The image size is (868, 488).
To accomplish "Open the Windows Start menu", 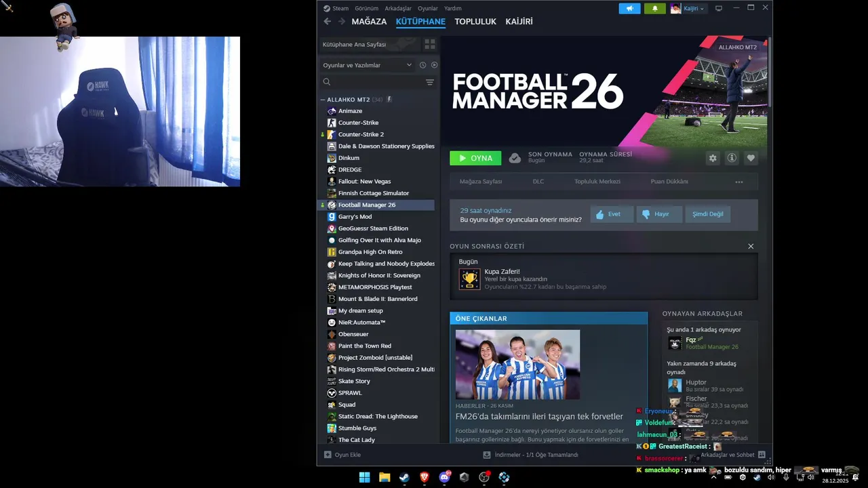I will coord(364,477).
